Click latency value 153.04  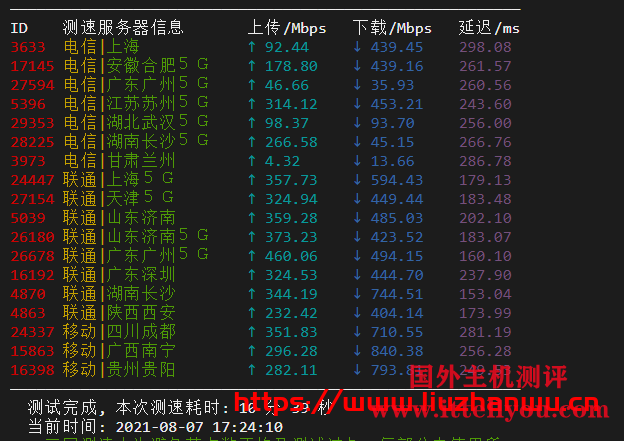pyautogui.click(x=485, y=294)
